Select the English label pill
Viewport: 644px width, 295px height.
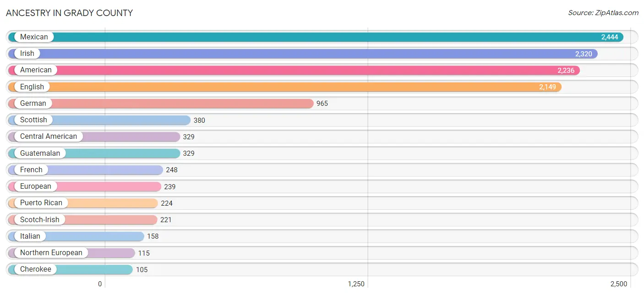(x=32, y=87)
